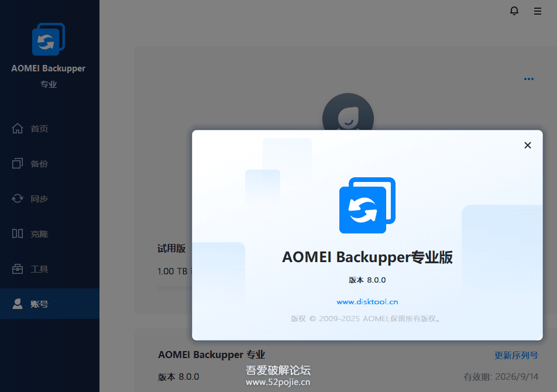Open the 工具 tools icon
Viewport: 557px width, 392px height.
click(18, 269)
